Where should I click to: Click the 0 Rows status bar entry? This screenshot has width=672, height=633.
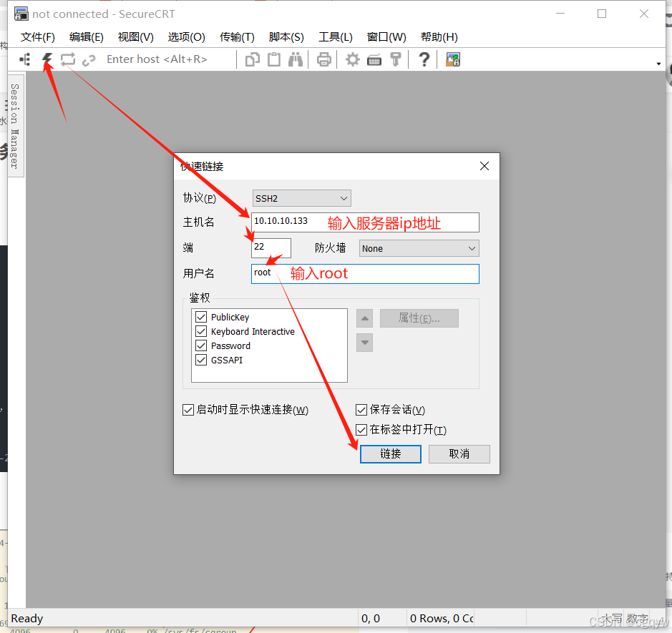[442, 619]
